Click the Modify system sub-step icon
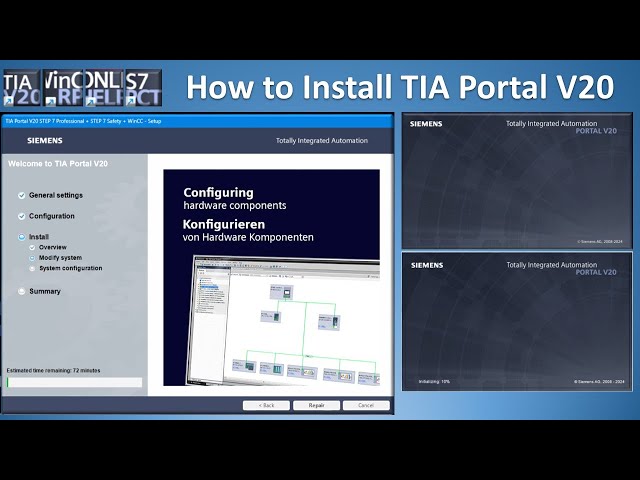This screenshot has width=640, height=480. [32, 258]
